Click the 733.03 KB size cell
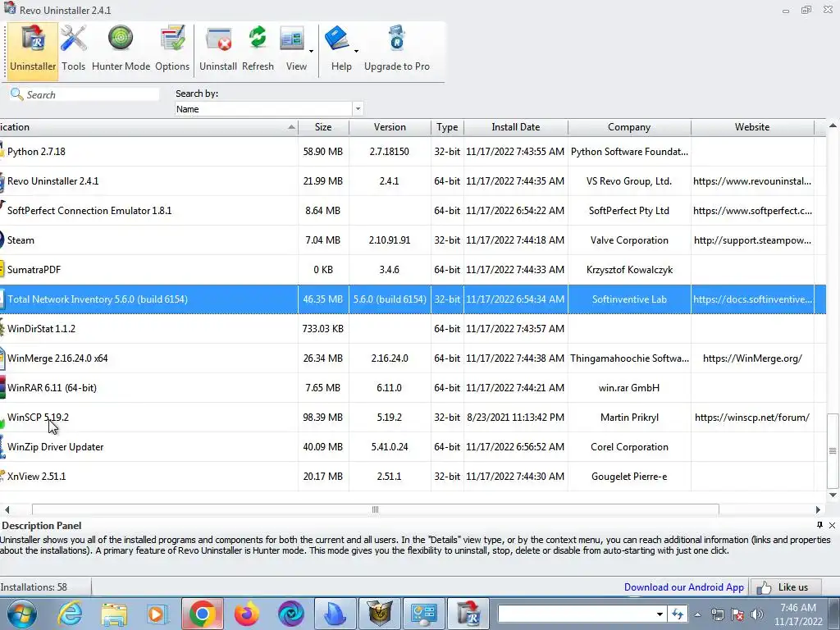 pos(323,328)
